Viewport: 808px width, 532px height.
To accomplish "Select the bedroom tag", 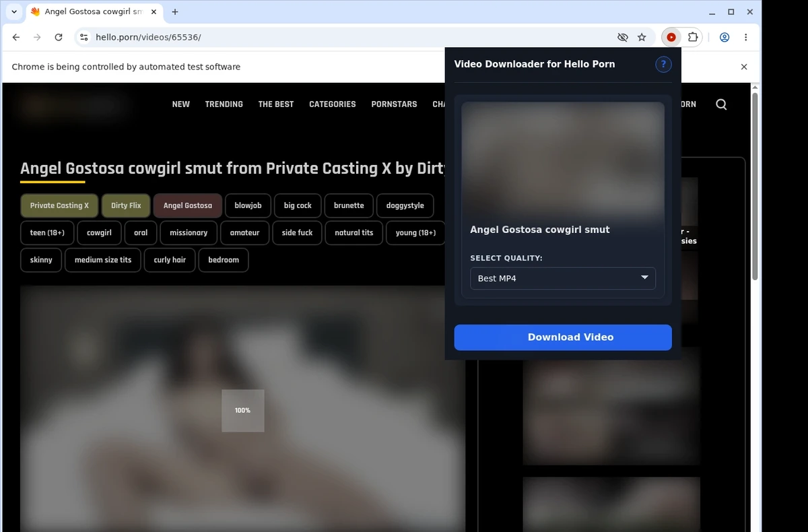I will pos(224,259).
